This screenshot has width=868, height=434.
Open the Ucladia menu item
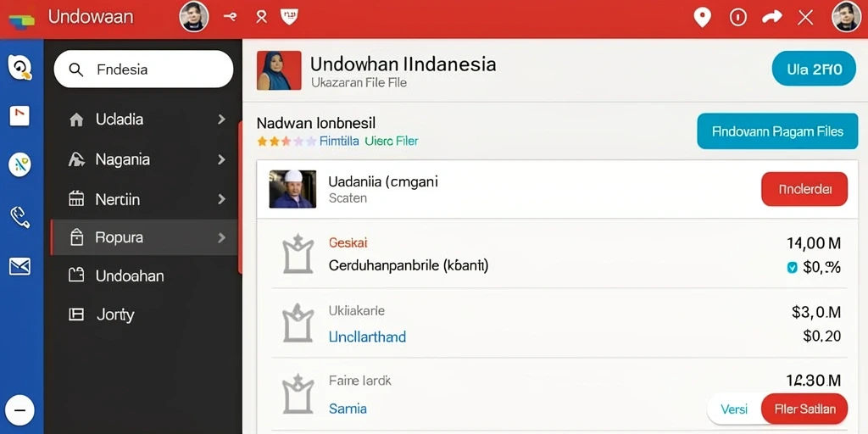coord(144,119)
